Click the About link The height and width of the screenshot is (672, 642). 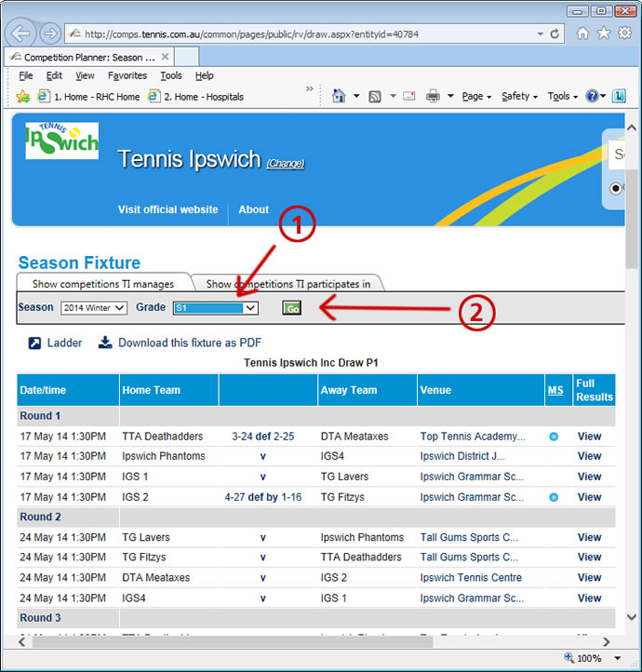pos(254,209)
